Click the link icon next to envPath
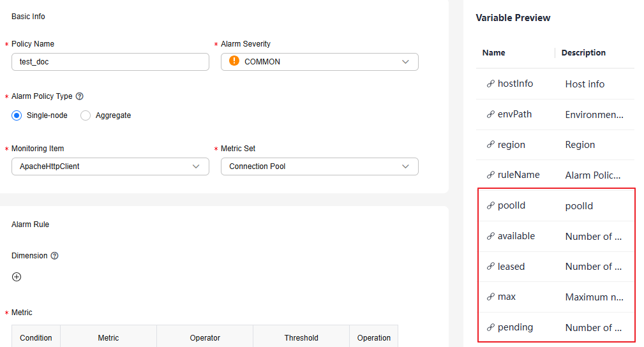The image size is (644, 347). coord(490,114)
